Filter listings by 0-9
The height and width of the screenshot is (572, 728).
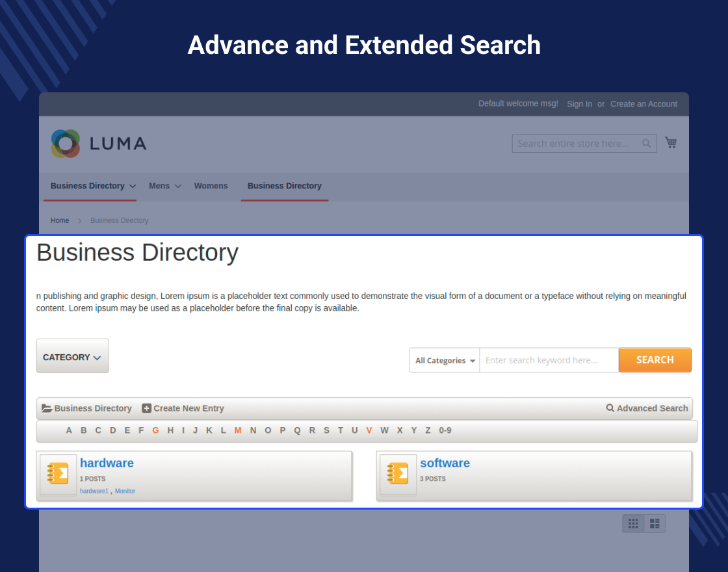[x=445, y=430]
